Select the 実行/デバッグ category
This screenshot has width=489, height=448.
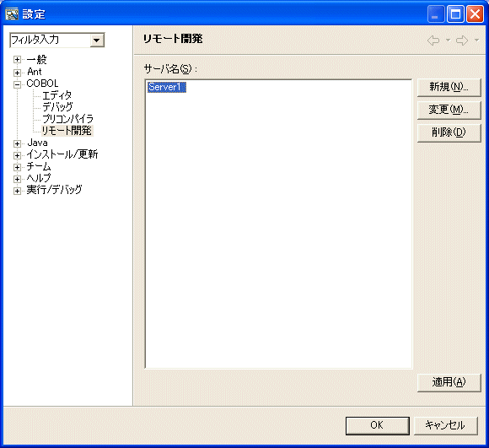tap(54, 190)
